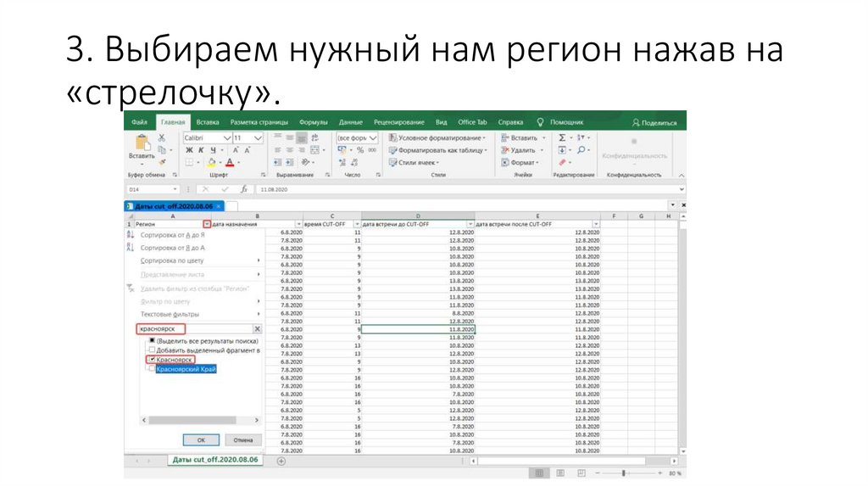Click the cell borders icon

(189, 162)
